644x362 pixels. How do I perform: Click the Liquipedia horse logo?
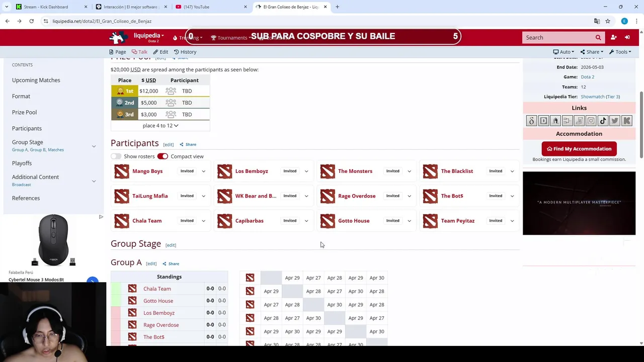pos(119,38)
